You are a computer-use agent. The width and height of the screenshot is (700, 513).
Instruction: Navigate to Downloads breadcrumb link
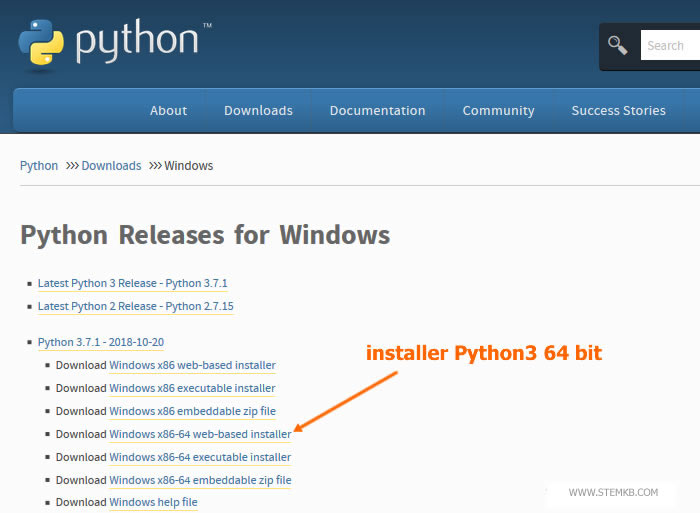coord(111,166)
